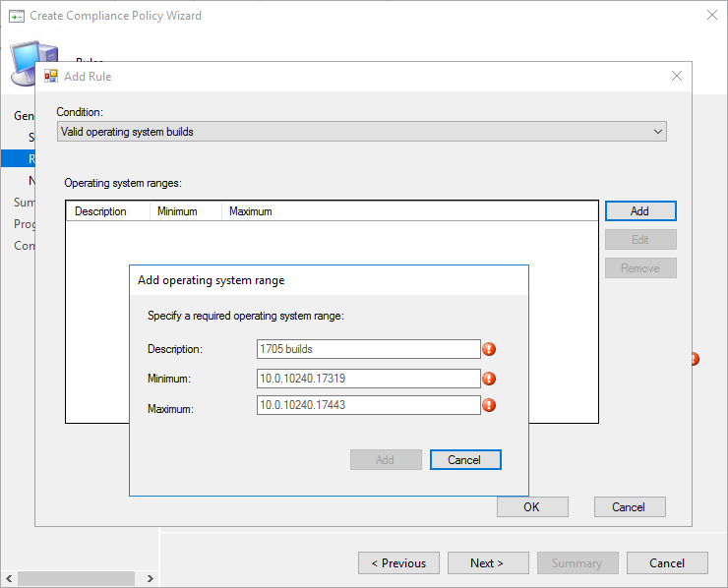Click the error icon beside Minimum field
This screenshot has height=588, width=728.
[489, 379]
